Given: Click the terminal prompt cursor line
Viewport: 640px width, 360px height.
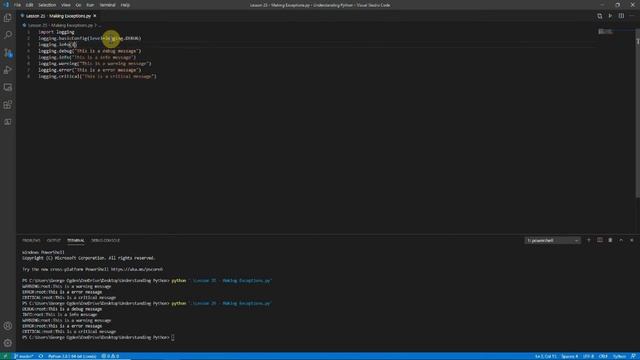Looking at the screenshot, I should (x=98, y=338).
